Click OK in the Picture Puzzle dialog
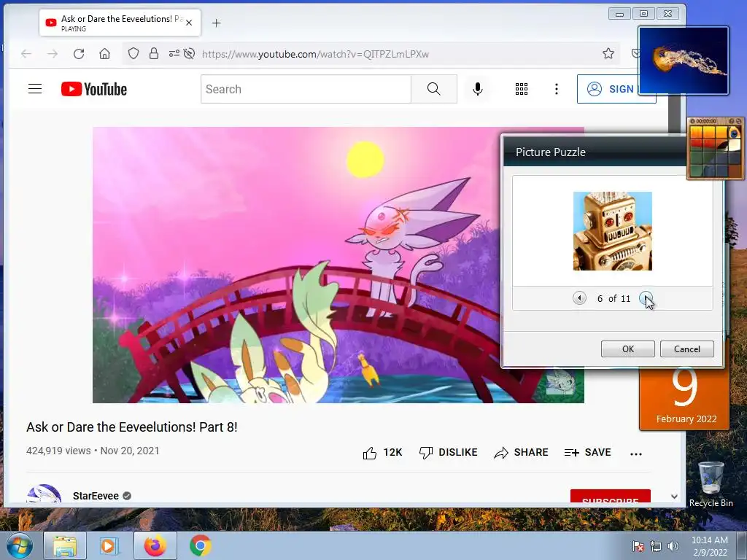Image resolution: width=747 pixels, height=560 pixels. tap(628, 349)
